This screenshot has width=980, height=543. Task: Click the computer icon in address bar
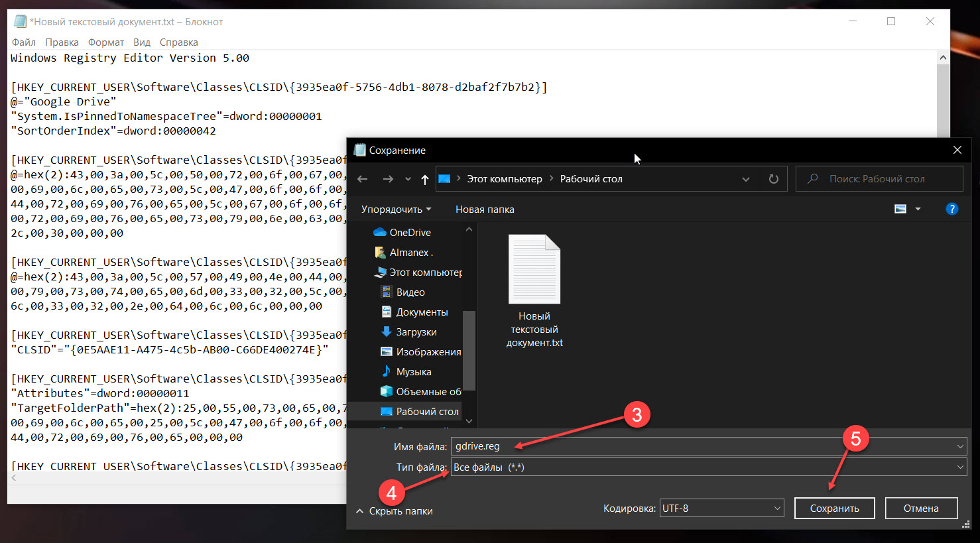pyautogui.click(x=445, y=179)
